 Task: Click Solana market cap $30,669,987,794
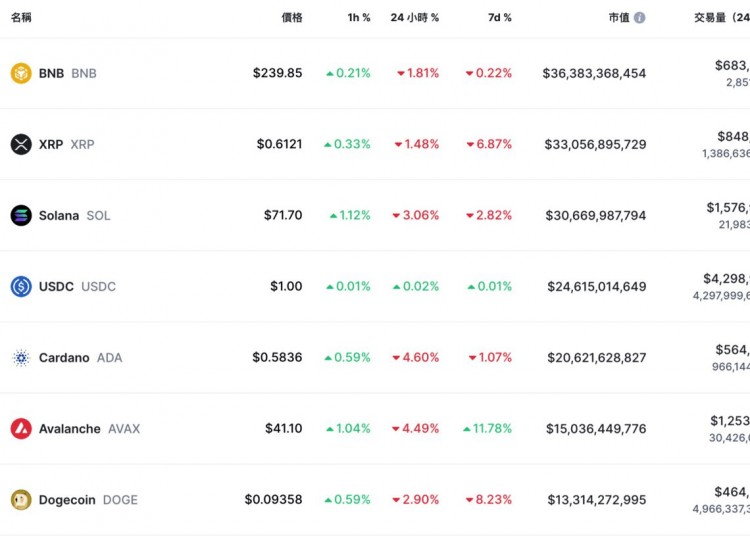point(596,216)
